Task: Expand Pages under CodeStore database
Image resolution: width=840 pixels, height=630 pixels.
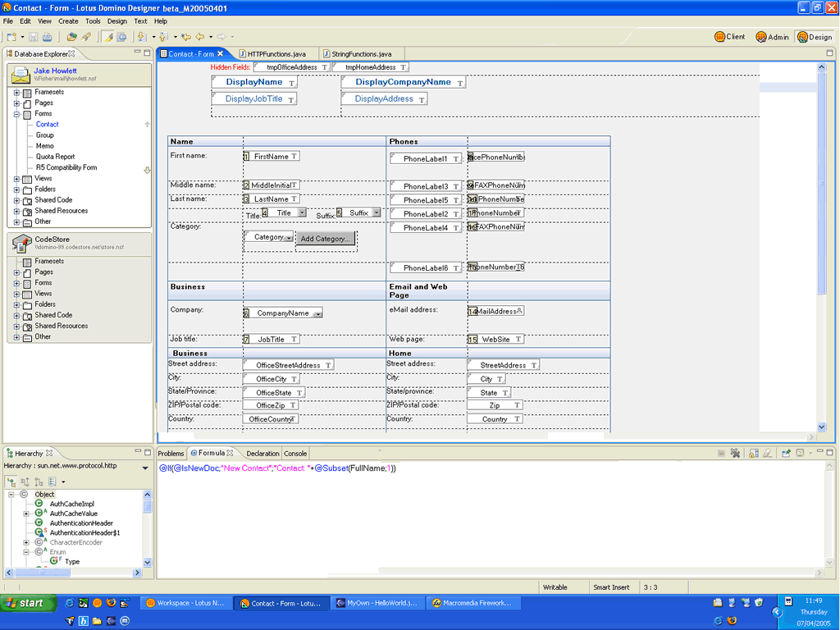Action: [x=16, y=272]
